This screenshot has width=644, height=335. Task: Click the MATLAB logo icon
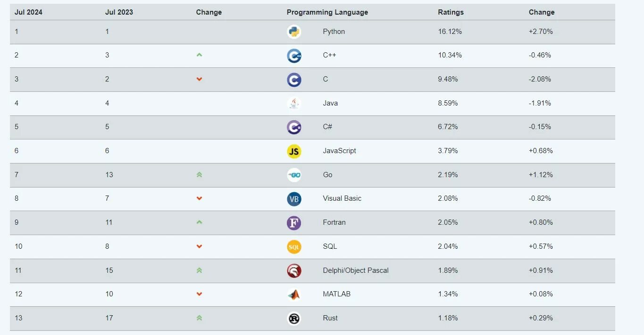pyautogui.click(x=294, y=294)
